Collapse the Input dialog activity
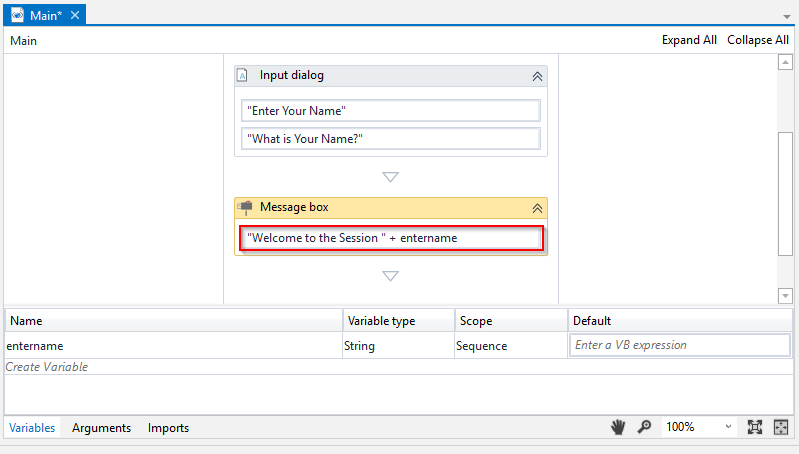Screen dimensions: 799x454 pyautogui.click(x=537, y=76)
